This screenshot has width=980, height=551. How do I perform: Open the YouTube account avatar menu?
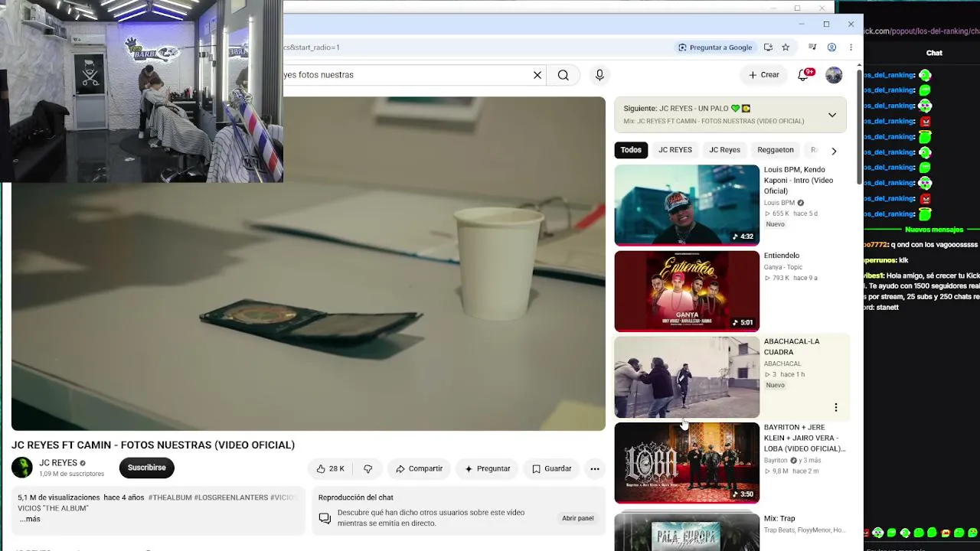point(834,75)
